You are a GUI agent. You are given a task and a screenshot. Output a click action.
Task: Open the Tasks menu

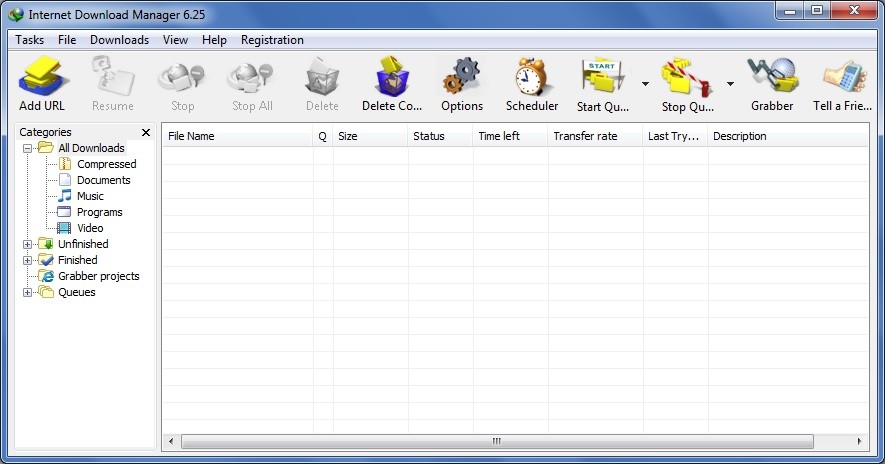click(29, 40)
